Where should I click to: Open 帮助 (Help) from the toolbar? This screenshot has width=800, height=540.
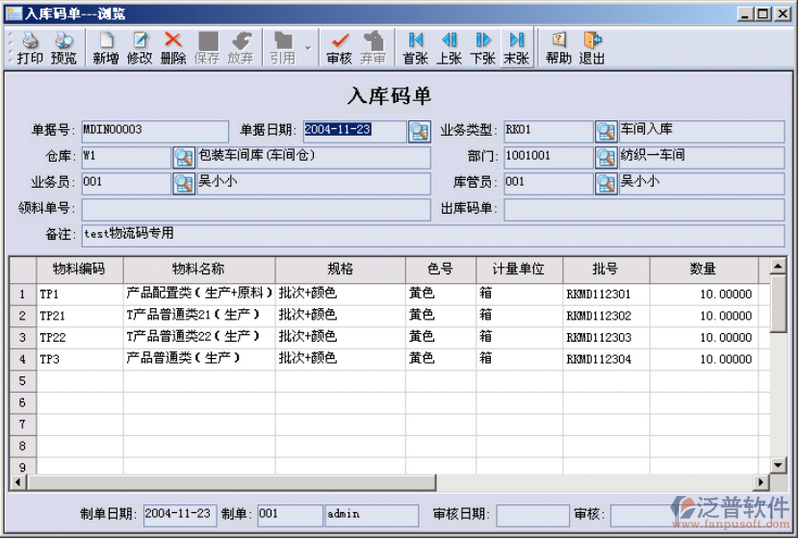click(559, 47)
